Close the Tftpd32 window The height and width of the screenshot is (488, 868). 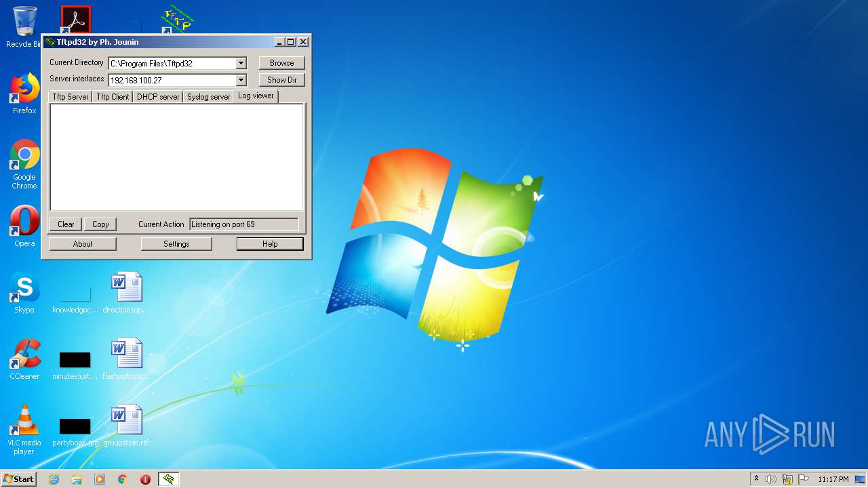tap(303, 42)
